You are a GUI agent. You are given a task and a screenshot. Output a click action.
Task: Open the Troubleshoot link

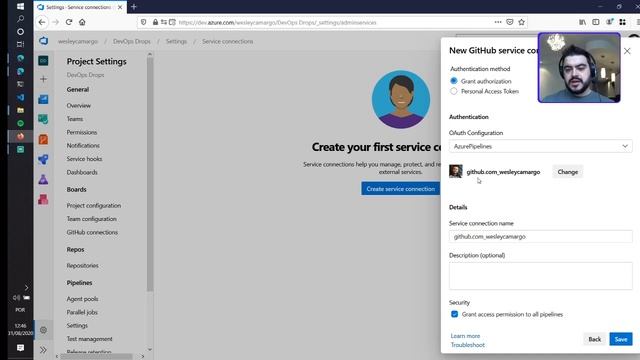point(468,345)
